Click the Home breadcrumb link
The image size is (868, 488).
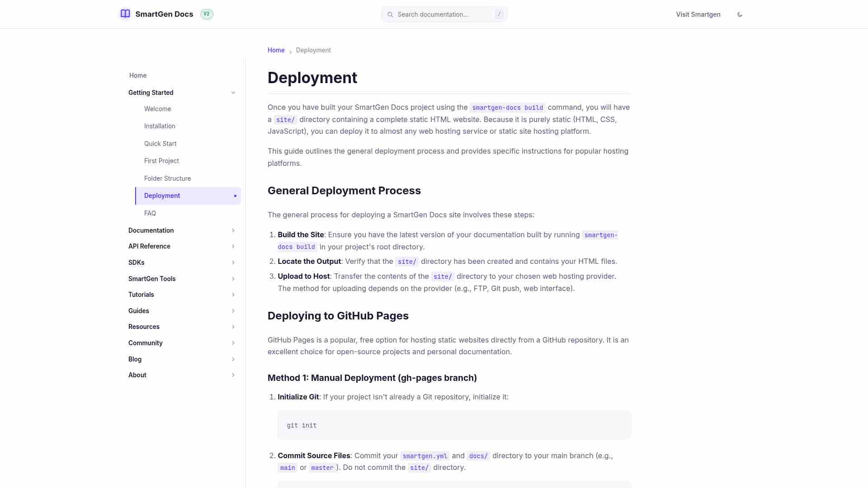tap(276, 50)
